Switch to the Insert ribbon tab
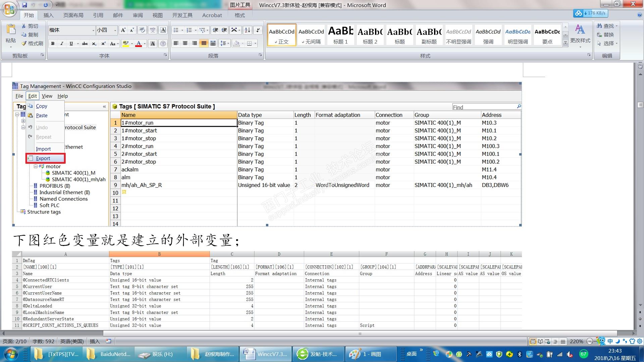Image resolution: width=644 pixels, height=362 pixels. pyautogui.click(x=48, y=15)
